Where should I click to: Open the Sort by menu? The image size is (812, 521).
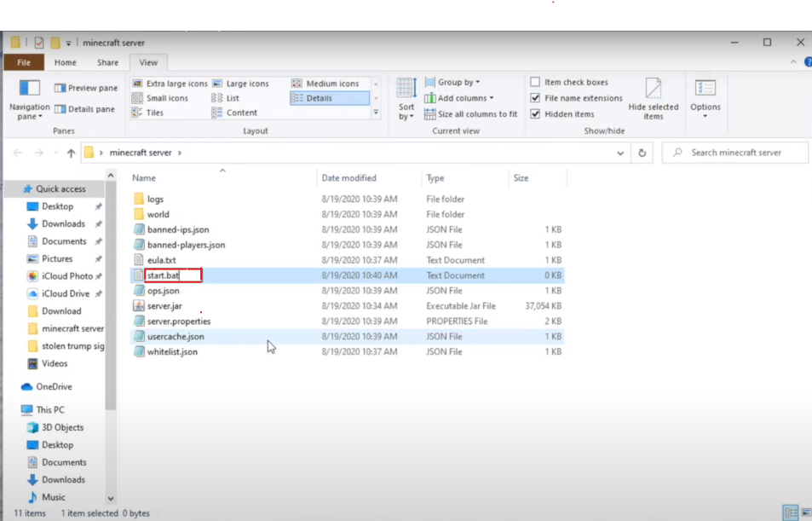coord(406,99)
